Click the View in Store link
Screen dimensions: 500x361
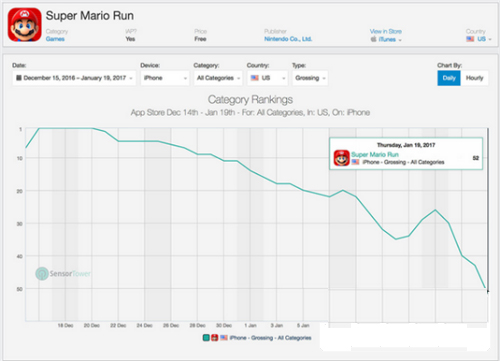coord(386,31)
